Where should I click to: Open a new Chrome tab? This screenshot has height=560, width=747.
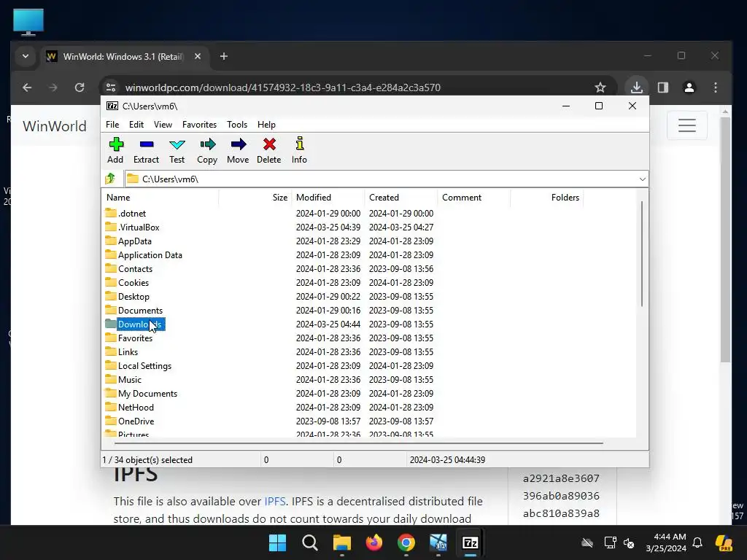pos(223,57)
